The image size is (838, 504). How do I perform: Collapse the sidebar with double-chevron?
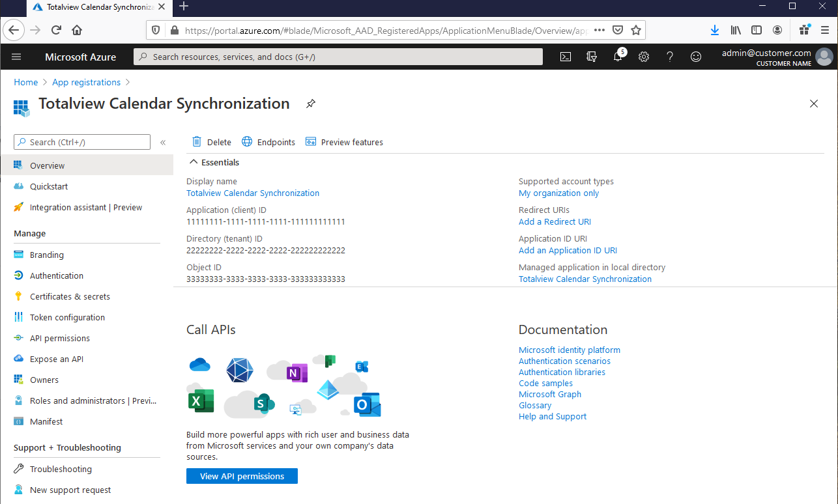163,142
